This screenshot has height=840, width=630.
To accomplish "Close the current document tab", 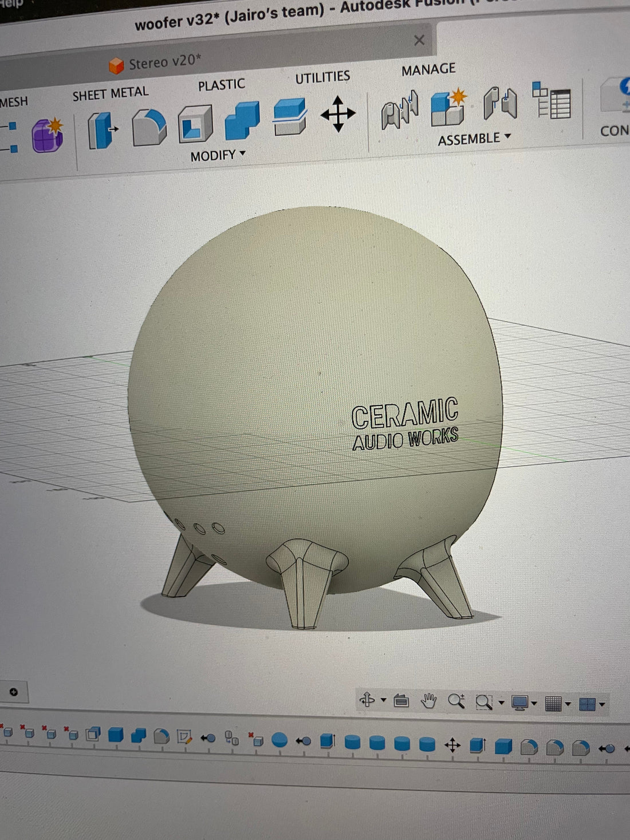I will click(x=419, y=40).
